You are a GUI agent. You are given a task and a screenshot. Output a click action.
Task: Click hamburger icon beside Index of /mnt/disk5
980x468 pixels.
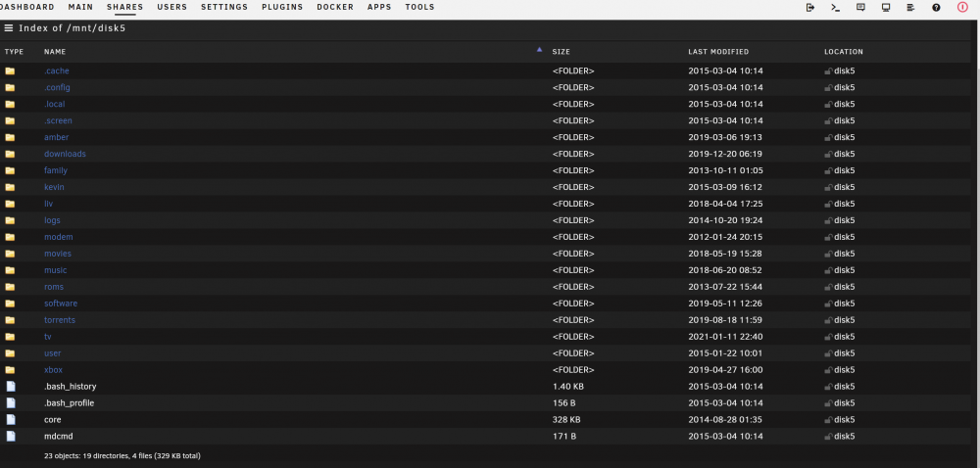click(9, 28)
